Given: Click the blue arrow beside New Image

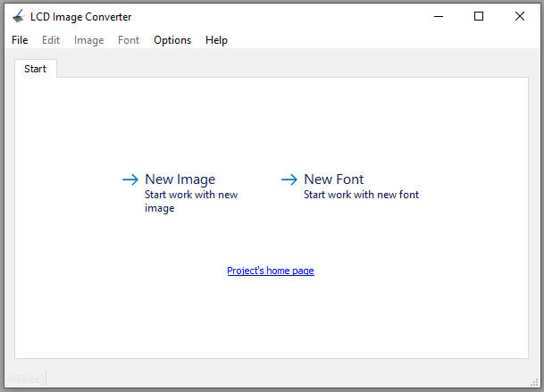Looking at the screenshot, I should pyautogui.click(x=130, y=179).
